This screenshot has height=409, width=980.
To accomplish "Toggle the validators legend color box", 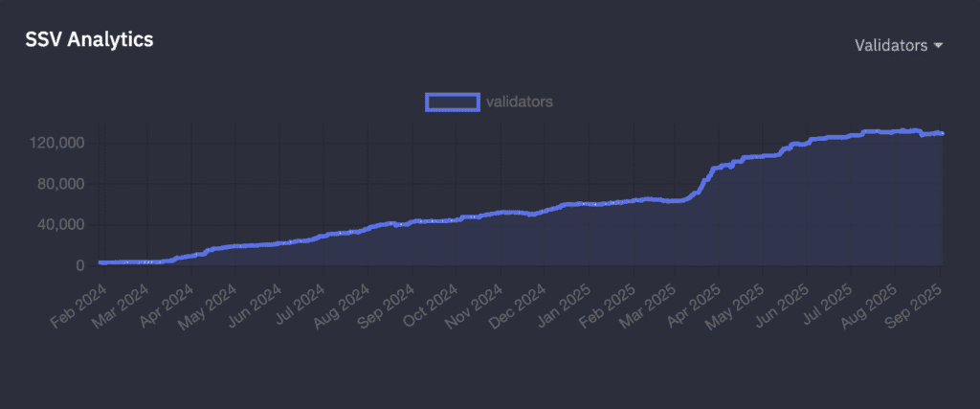I will (x=453, y=102).
